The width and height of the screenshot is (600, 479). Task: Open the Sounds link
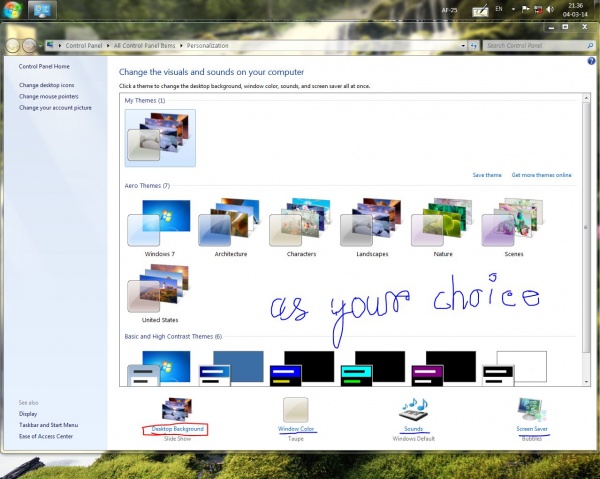pyautogui.click(x=414, y=429)
